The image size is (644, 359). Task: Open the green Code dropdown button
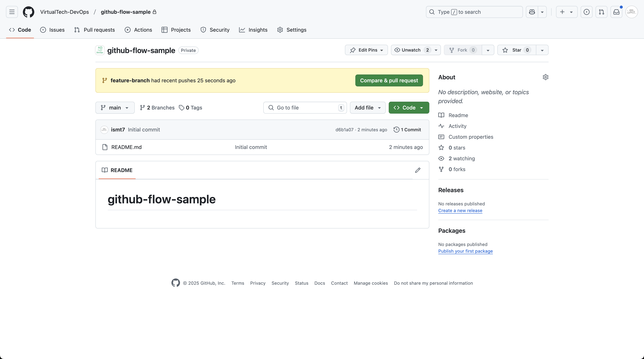click(x=409, y=108)
